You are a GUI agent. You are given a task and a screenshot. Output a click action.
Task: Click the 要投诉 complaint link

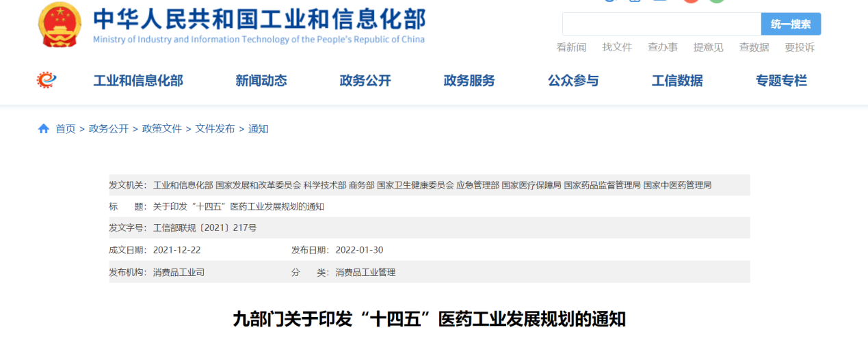(x=800, y=47)
